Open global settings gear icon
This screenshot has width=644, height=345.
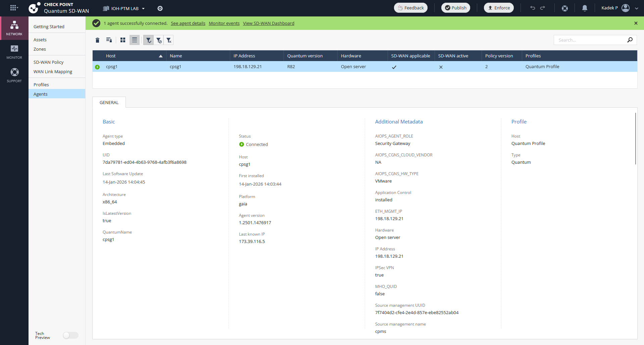click(x=160, y=8)
